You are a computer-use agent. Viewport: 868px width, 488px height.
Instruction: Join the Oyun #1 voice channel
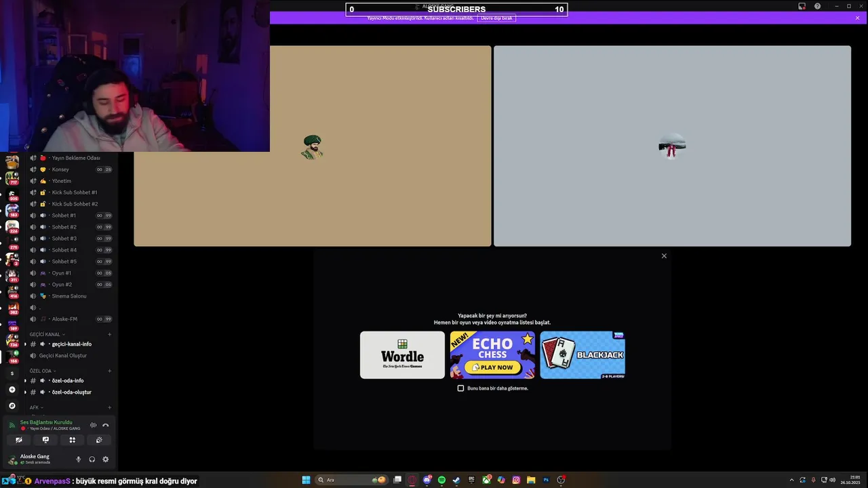[71, 273]
